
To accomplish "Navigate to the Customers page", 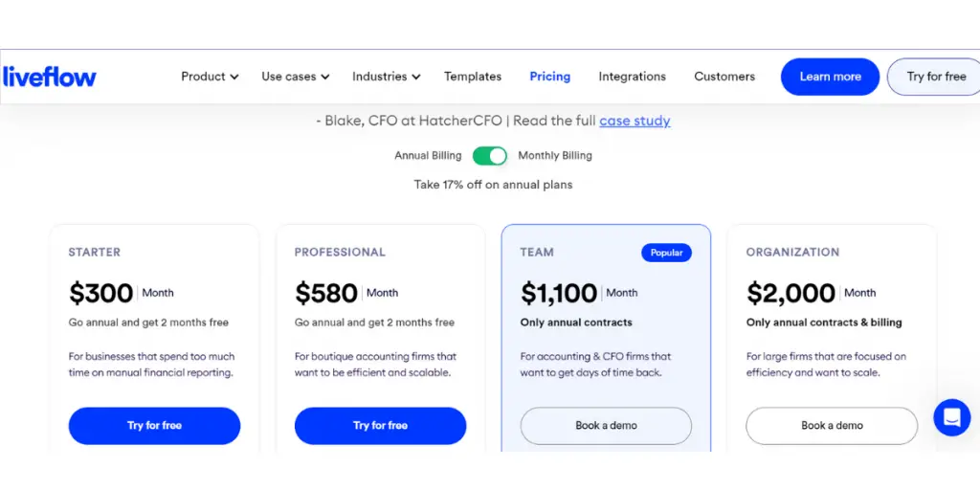I will click(724, 77).
